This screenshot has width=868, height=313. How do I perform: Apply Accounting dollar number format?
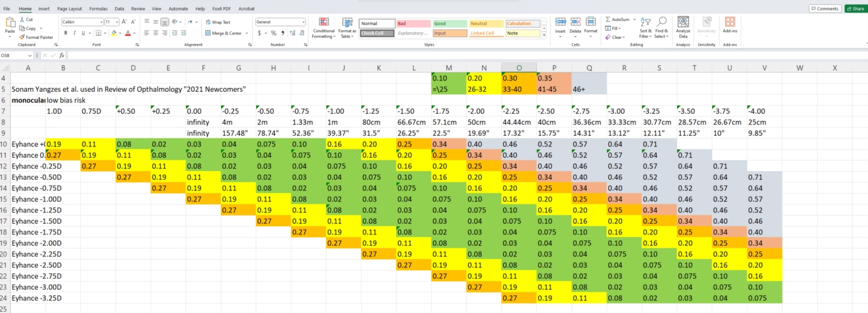(259, 33)
